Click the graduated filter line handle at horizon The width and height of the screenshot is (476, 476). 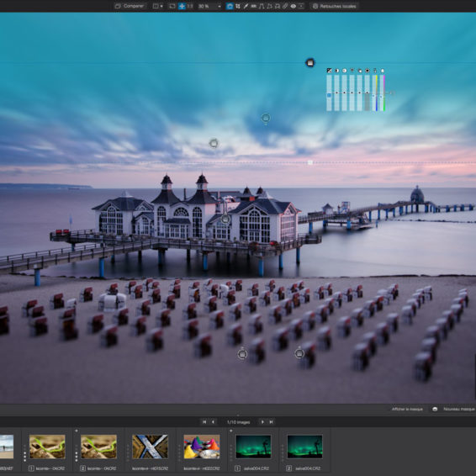310,162
